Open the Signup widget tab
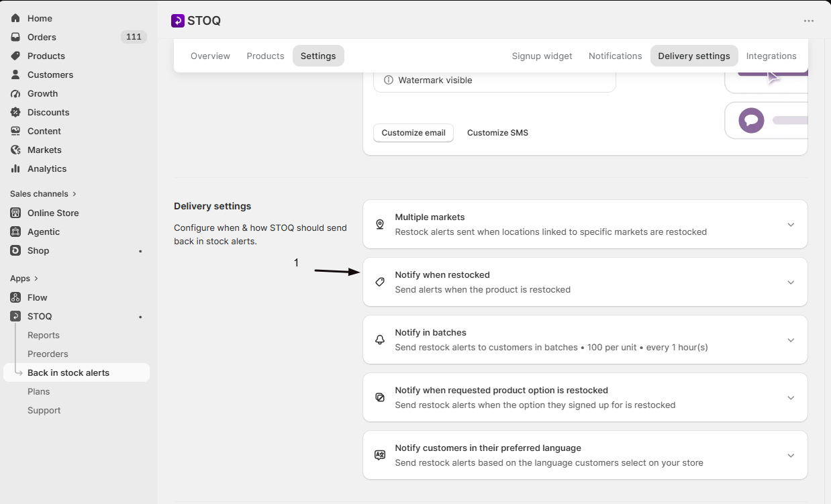Image resolution: width=831 pixels, height=504 pixels. click(542, 56)
